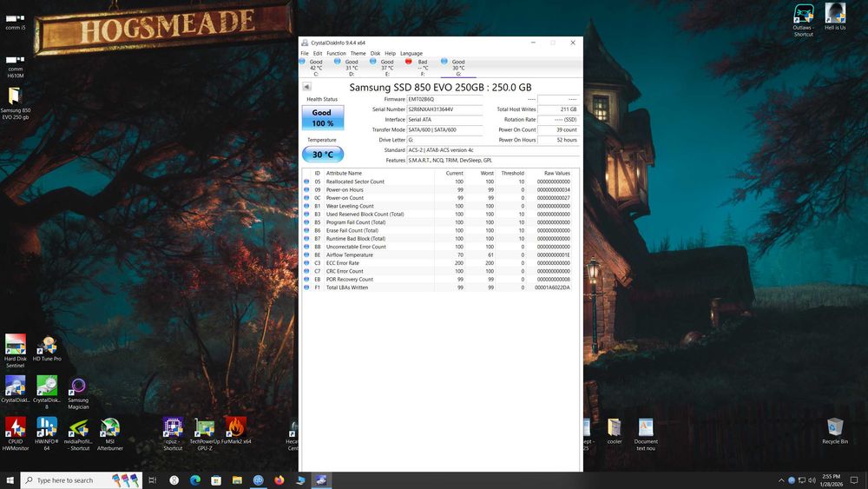Select Hell is Us desktop icon

point(835,17)
